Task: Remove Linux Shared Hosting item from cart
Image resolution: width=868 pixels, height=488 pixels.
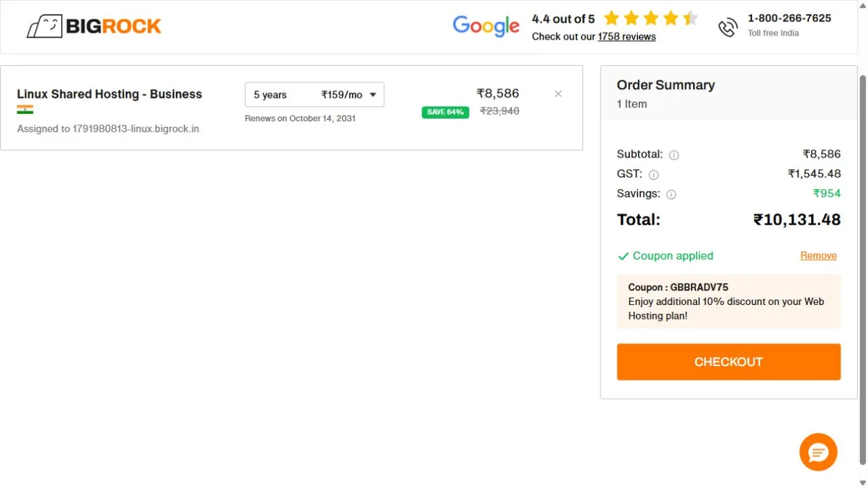Action: pos(558,94)
